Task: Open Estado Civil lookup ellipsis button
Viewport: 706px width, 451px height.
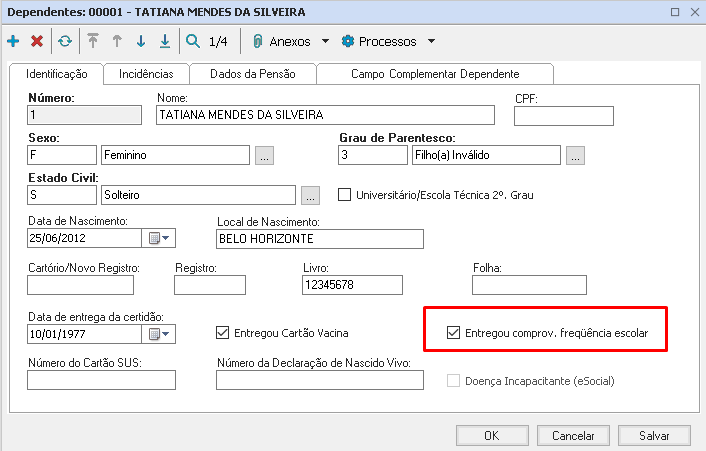Action: [310, 195]
